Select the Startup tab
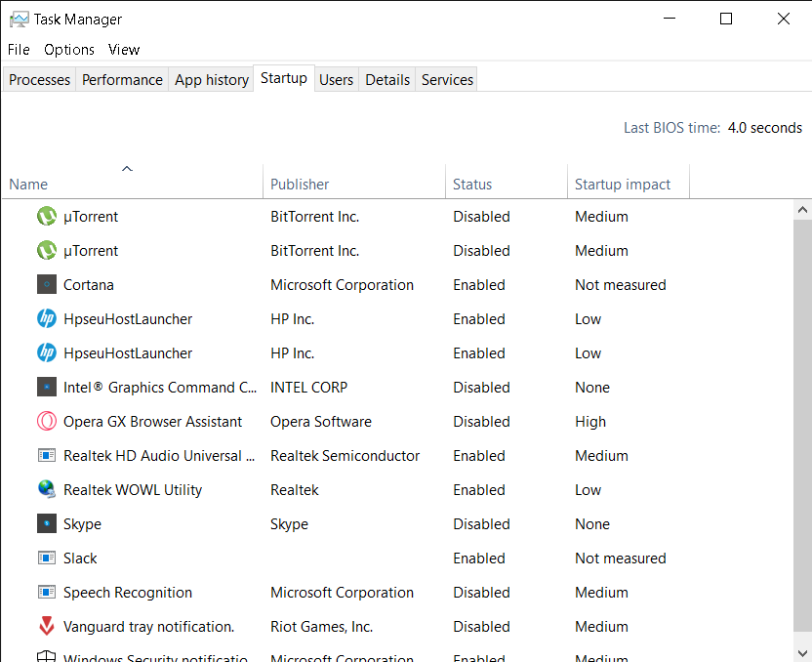The width and height of the screenshot is (812, 662). click(284, 78)
